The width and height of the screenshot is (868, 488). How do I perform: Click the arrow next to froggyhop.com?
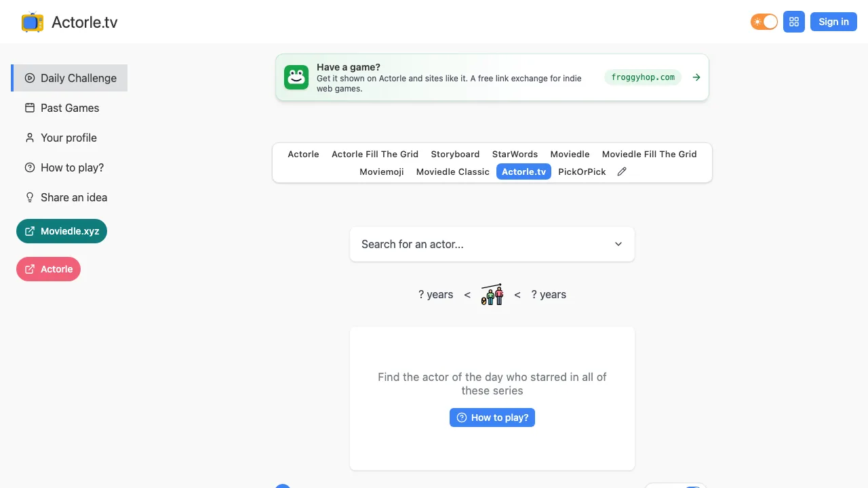tap(696, 77)
